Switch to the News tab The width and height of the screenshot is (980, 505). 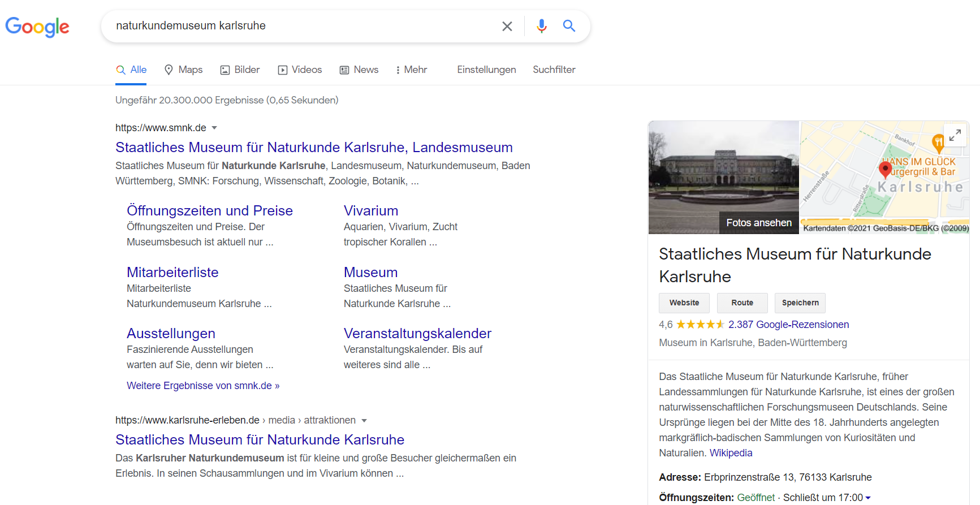[x=359, y=70]
